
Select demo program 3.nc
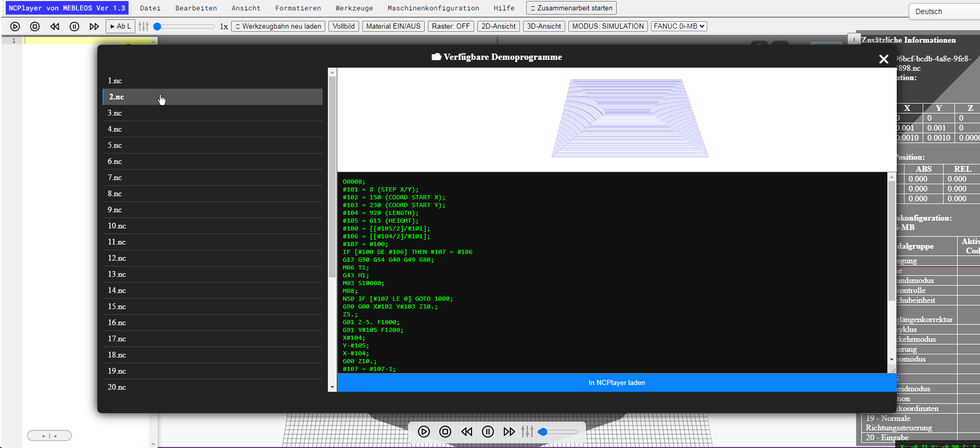212,113
